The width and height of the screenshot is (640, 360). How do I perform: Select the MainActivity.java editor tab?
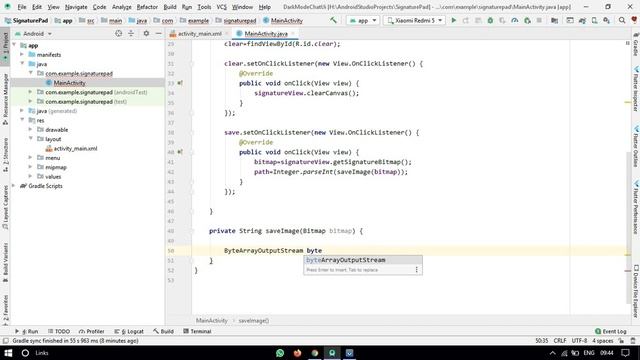(265, 34)
